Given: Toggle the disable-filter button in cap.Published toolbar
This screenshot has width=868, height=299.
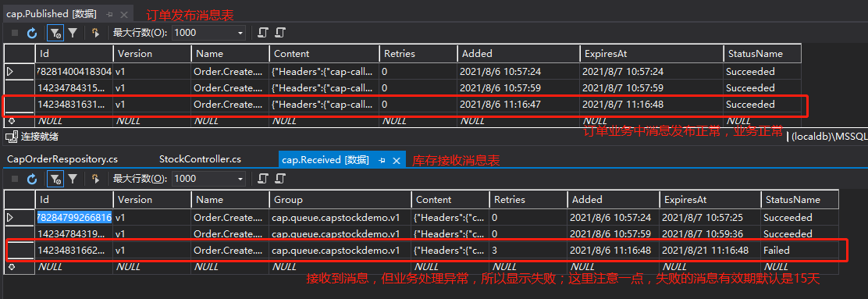Looking at the screenshot, I should 55,33.
